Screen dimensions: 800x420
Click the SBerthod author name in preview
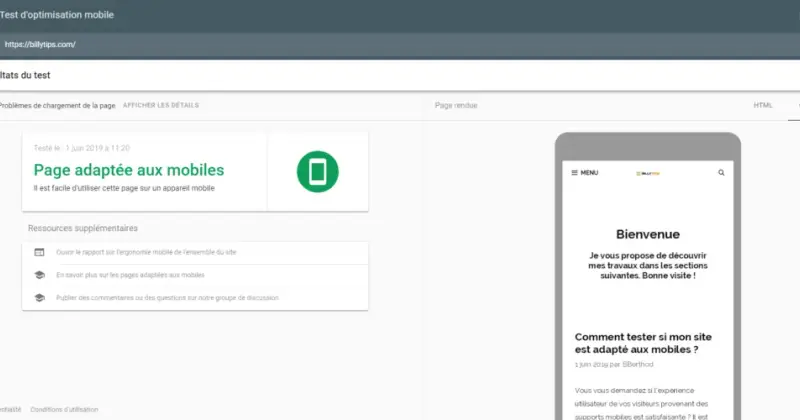click(x=638, y=364)
